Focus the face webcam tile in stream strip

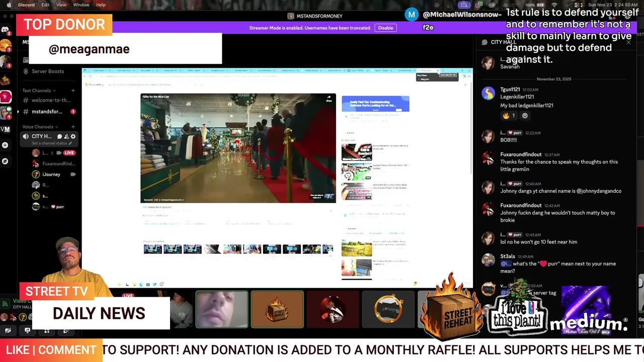222,309
